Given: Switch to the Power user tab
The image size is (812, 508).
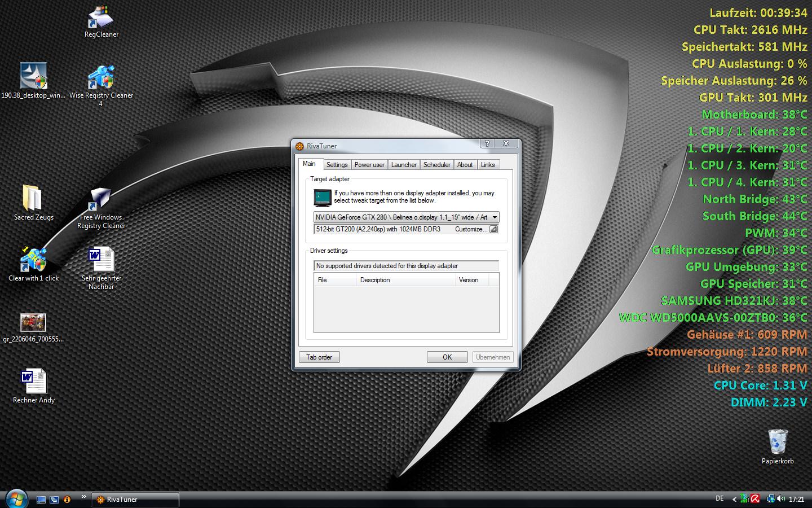Looking at the screenshot, I should tap(369, 165).
